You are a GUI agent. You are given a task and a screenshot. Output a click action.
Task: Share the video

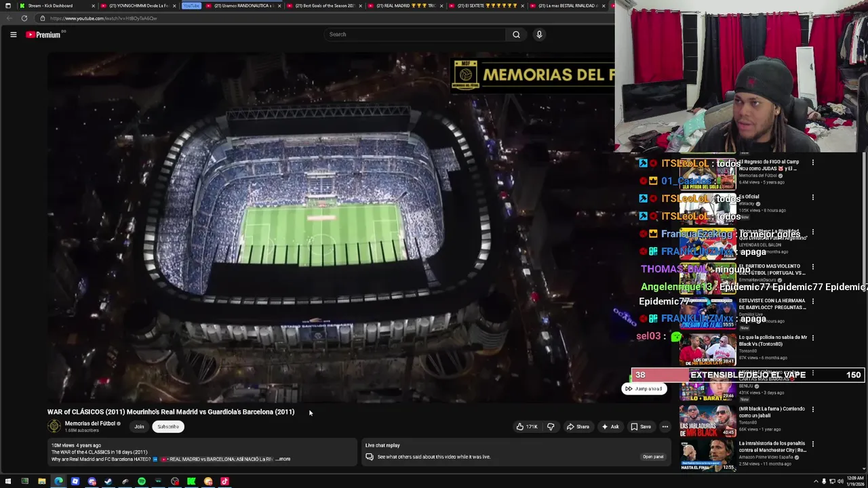[578, 427]
